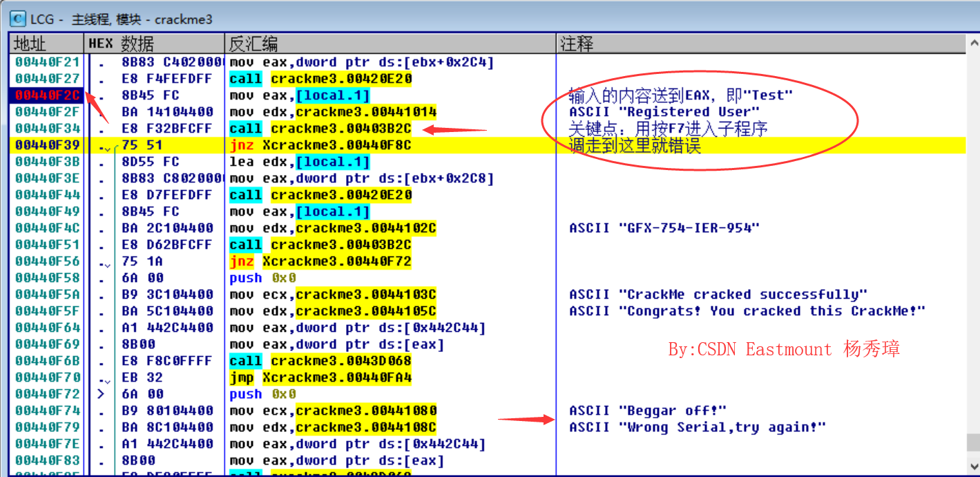980x477 pixels.
Task: Select 'mov ecx,crackme3.0044103C' instruction
Action: 333,294
